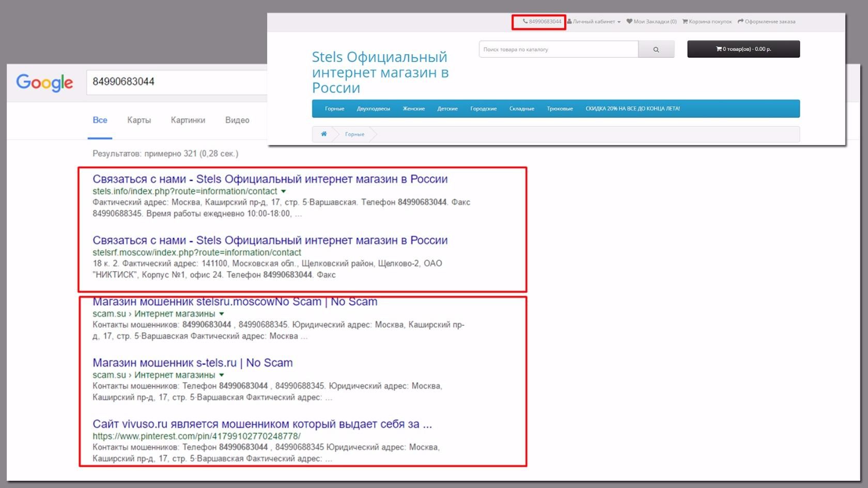Click phone number 84990683044 in Stels header

[542, 22]
